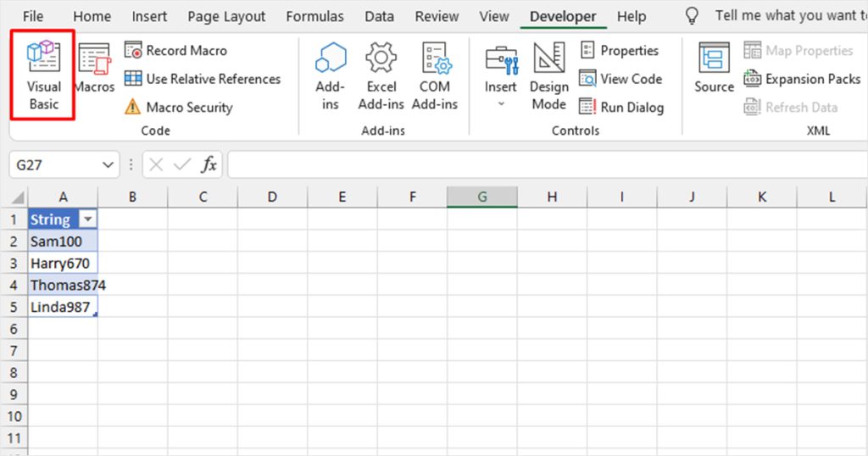The height and width of the screenshot is (456, 868).
Task: Select column G header
Action: point(482,197)
